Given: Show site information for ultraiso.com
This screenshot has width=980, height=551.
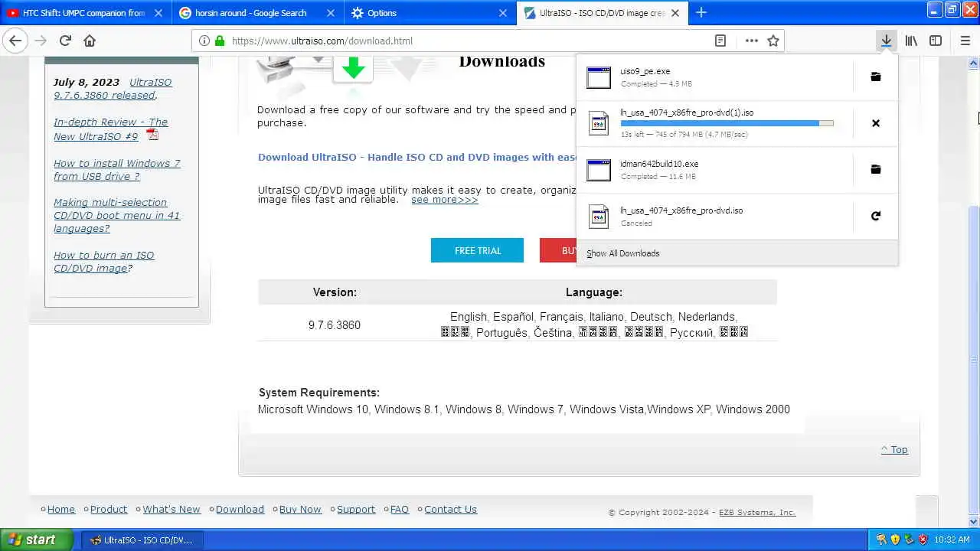Looking at the screenshot, I should [204, 41].
